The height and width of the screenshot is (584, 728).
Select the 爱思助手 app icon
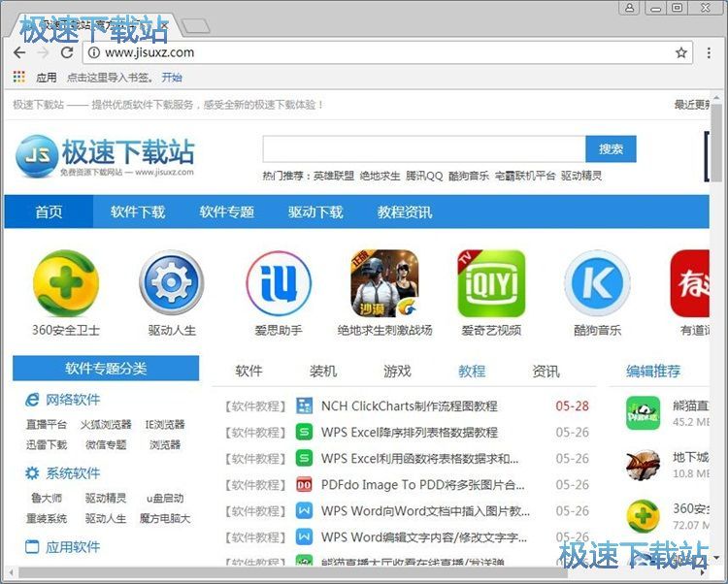pyautogui.click(x=279, y=283)
